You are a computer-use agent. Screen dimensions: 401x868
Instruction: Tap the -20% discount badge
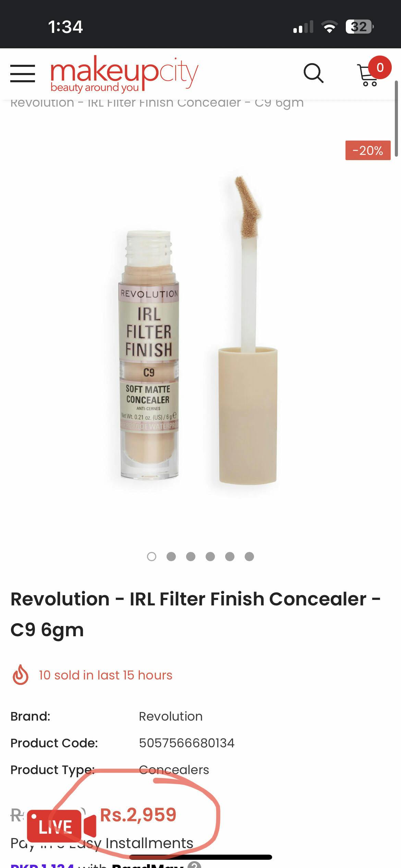coord(368,150)
